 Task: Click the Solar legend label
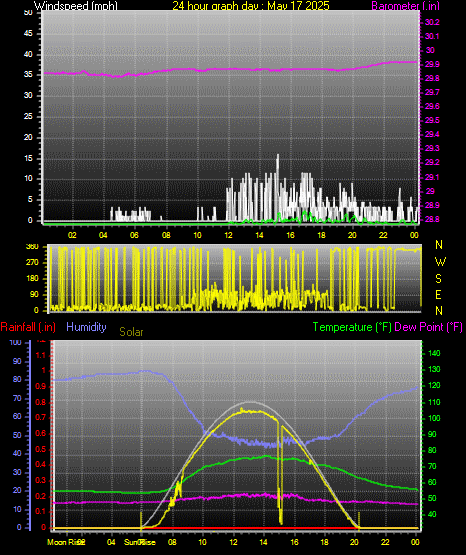pos(131,332)
